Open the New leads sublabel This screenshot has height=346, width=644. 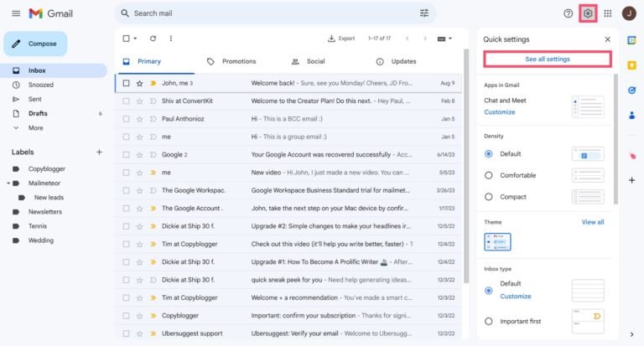(49, 198)
